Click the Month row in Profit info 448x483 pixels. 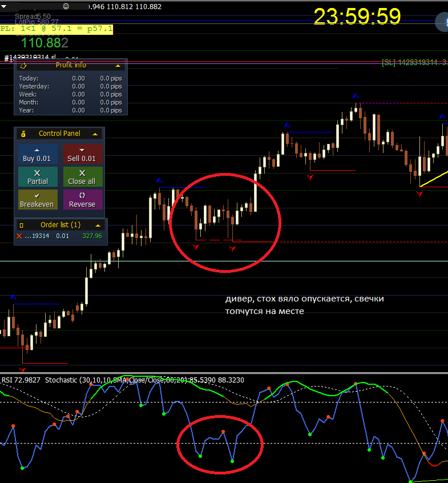[x=71, y=102]
